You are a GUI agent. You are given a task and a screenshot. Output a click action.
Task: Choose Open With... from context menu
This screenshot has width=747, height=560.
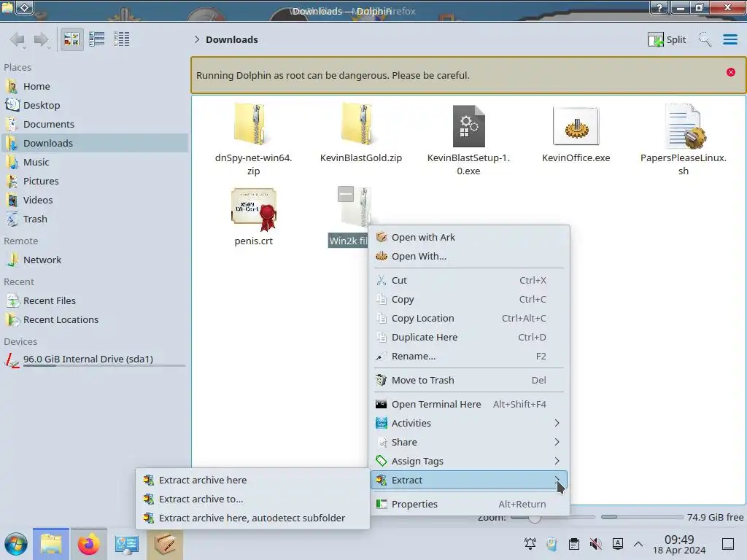pos(470,256)
